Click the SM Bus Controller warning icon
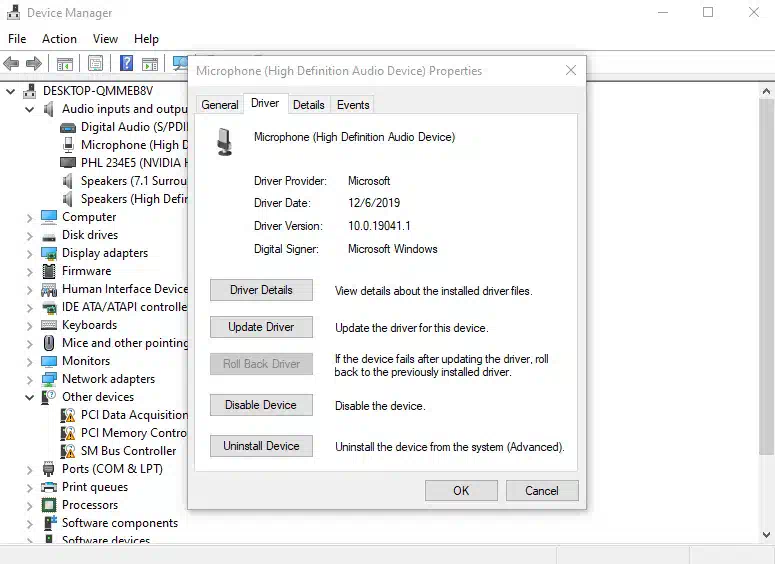 coord(68,451)
